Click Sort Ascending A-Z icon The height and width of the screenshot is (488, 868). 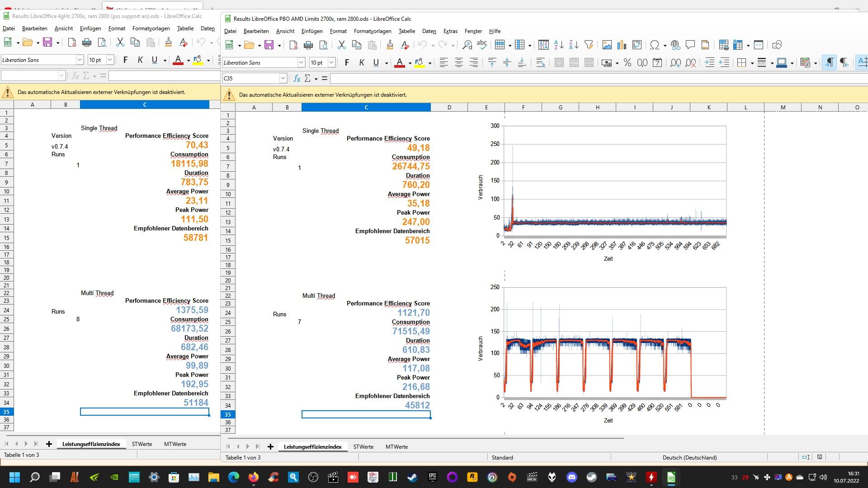[559, 45]
